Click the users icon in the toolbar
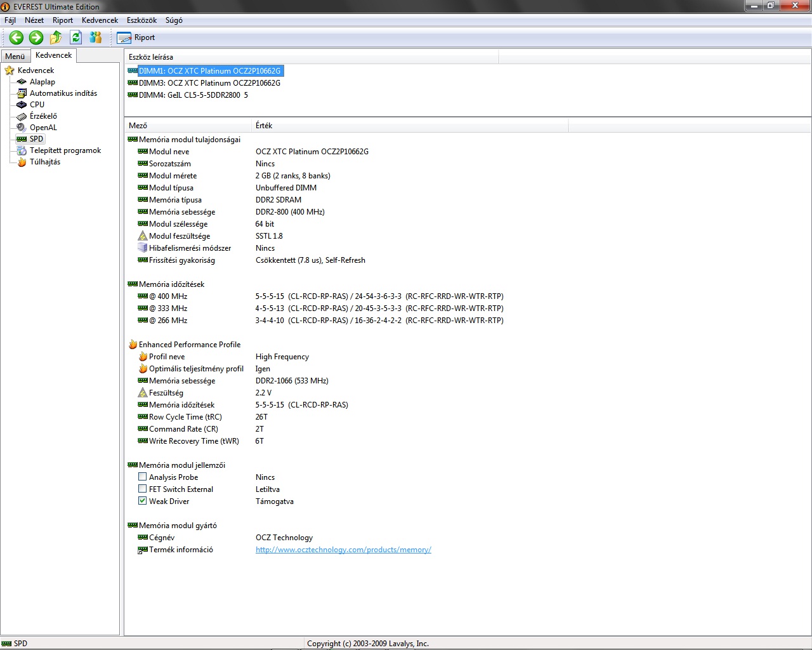The height and width of the screenshot is (650, 812). tap(95, 37)
